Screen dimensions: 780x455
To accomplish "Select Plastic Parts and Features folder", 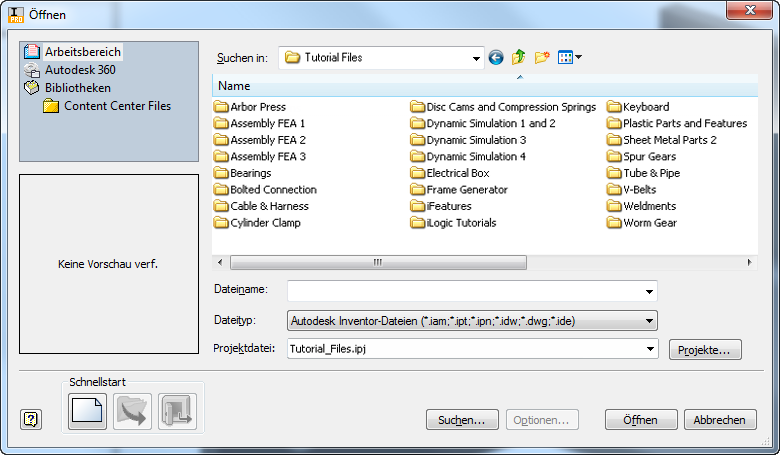I will [677, 123].
